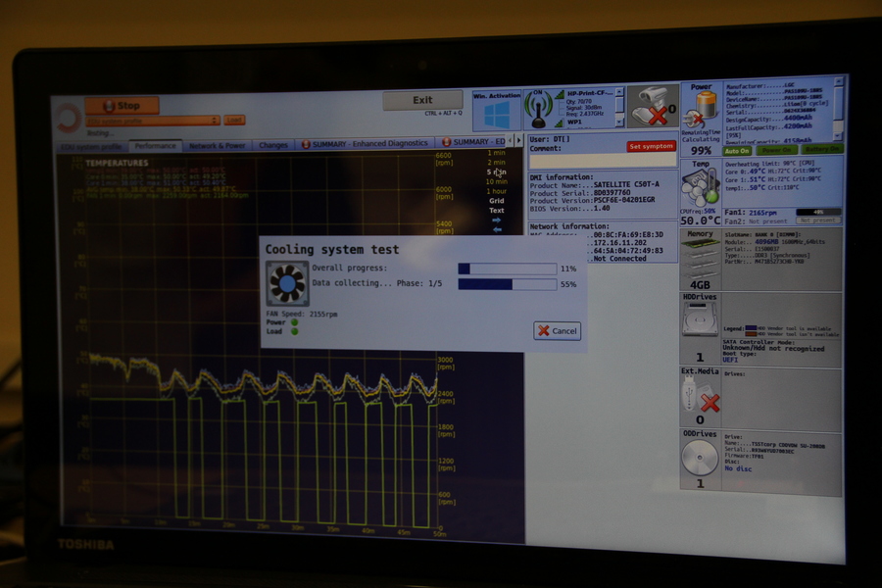
Task: Click the WP1 network signal strength icon
Action: (x=560, y=122)
